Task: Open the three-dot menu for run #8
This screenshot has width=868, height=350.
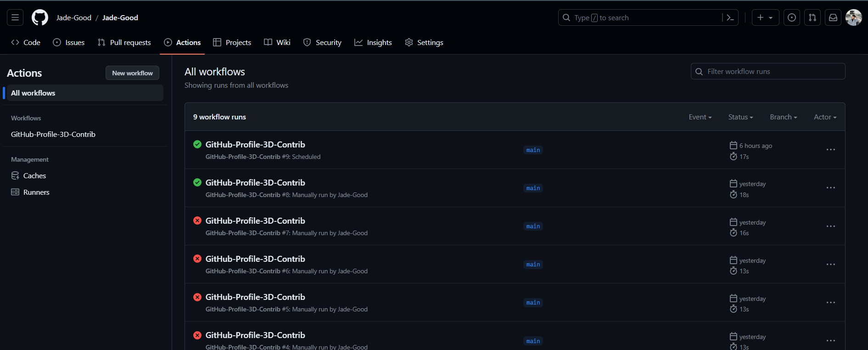Action: coord(831,188)
